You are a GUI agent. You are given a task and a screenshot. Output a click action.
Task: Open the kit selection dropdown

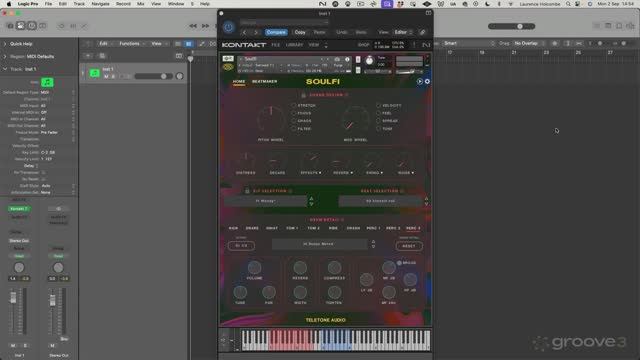pyautogui.click(x=266, y=201)
